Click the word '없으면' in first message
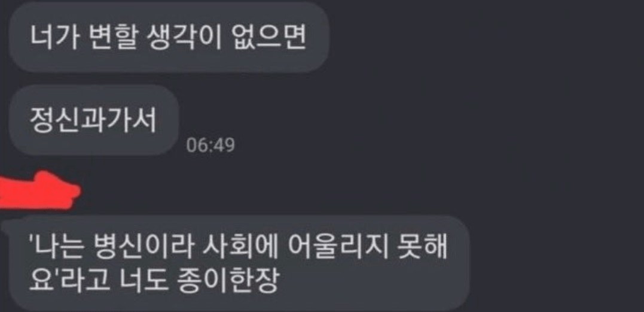This screenshot has height=312, width=644. click(268, 38)
